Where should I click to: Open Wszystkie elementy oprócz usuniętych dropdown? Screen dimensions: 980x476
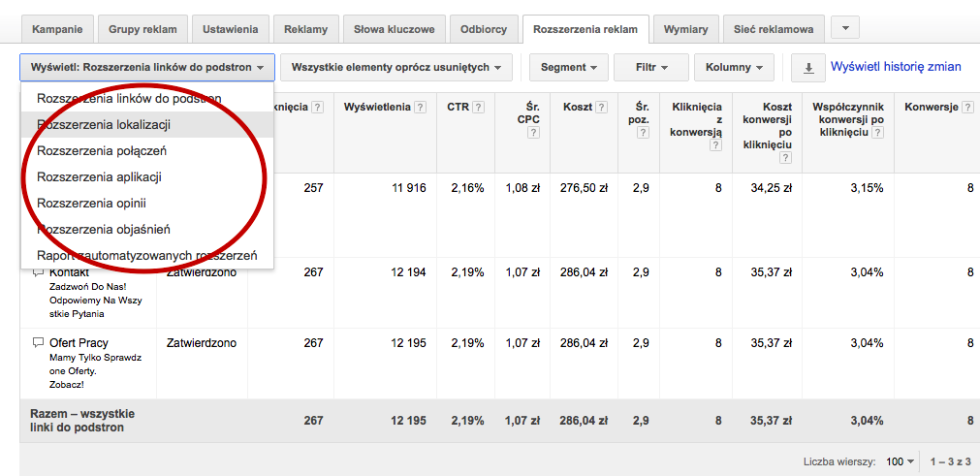[396, 68]
